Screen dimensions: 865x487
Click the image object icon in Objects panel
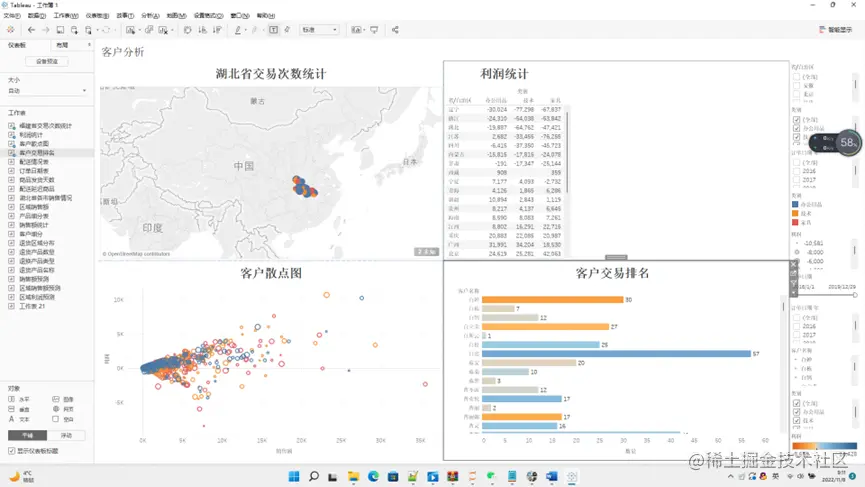[x=56, y=399]
